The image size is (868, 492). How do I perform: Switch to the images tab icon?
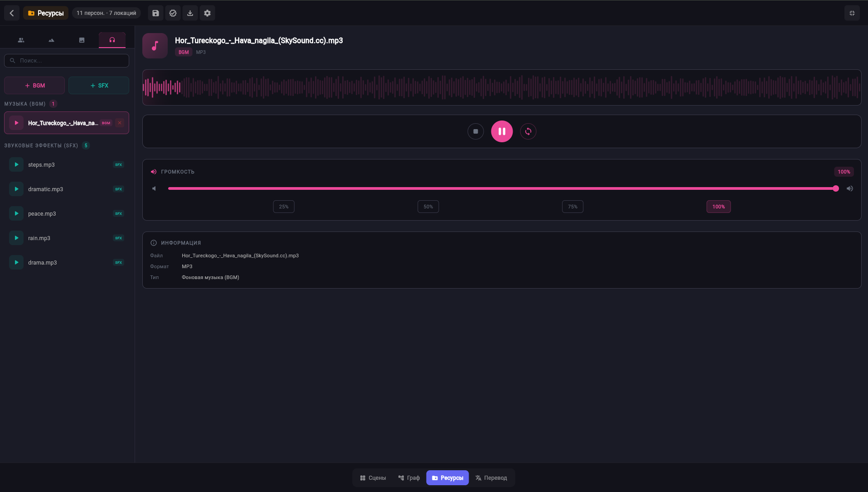82,40
